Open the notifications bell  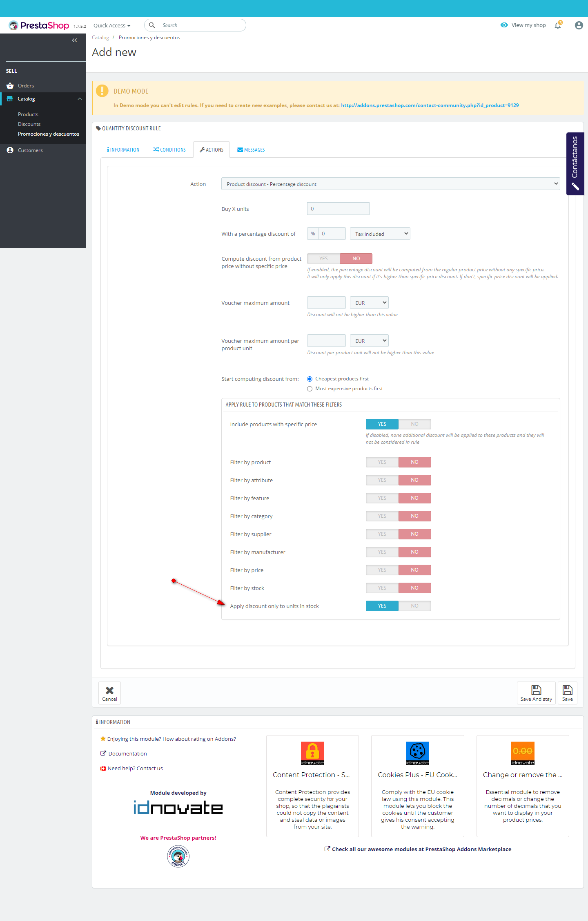[x=558, y=25]
